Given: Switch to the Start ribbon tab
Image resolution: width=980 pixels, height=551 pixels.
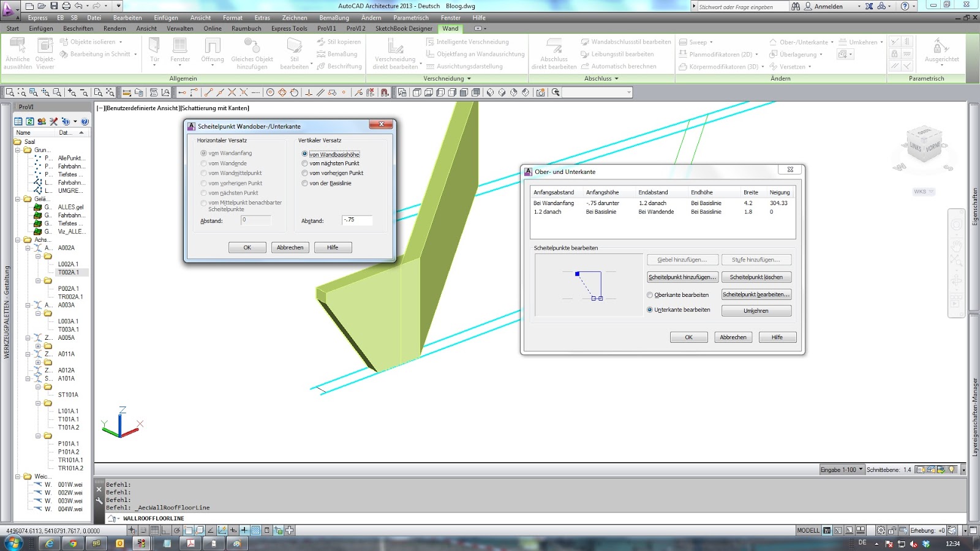Looking at the screenshot, I should 13,28.
